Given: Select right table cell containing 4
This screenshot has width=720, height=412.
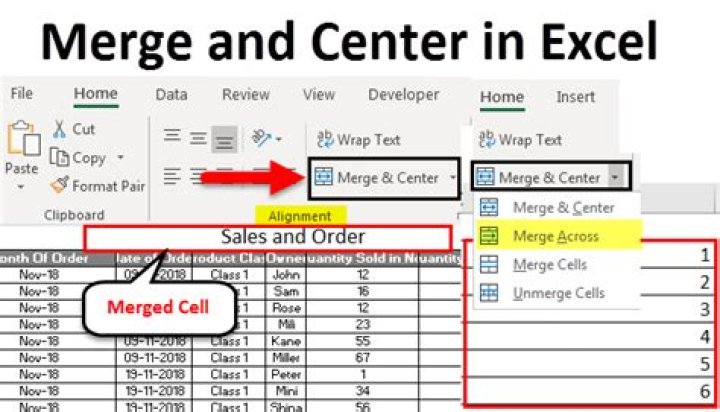Looking at the screenshot, I should pyautogui.click(x=591, y=337).
